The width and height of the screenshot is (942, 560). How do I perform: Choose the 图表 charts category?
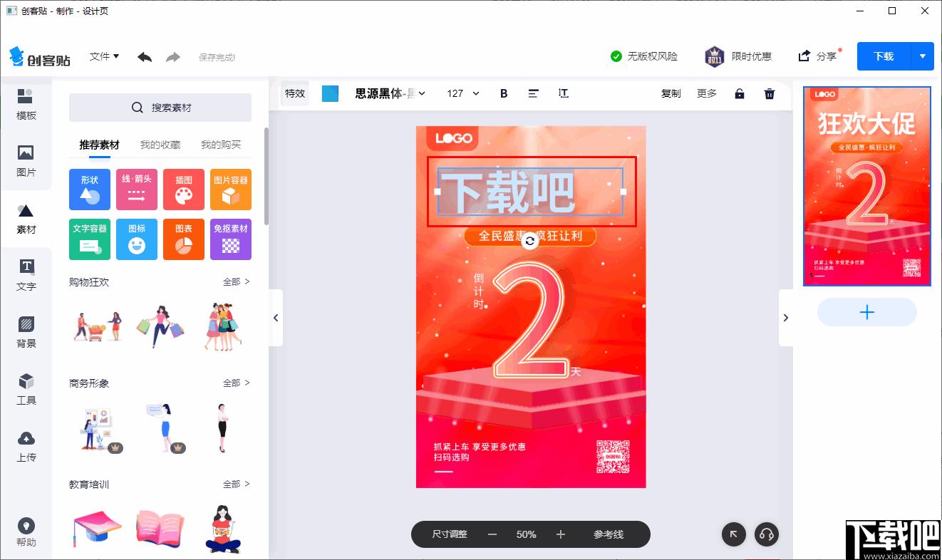tap(184, 239)
